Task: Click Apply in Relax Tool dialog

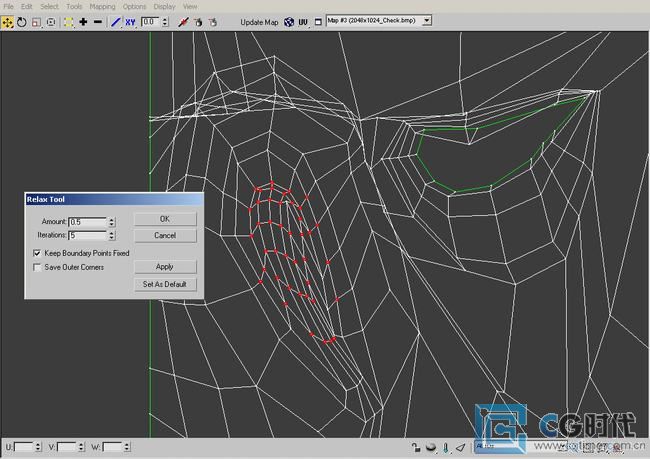Action: pos(165,267)
